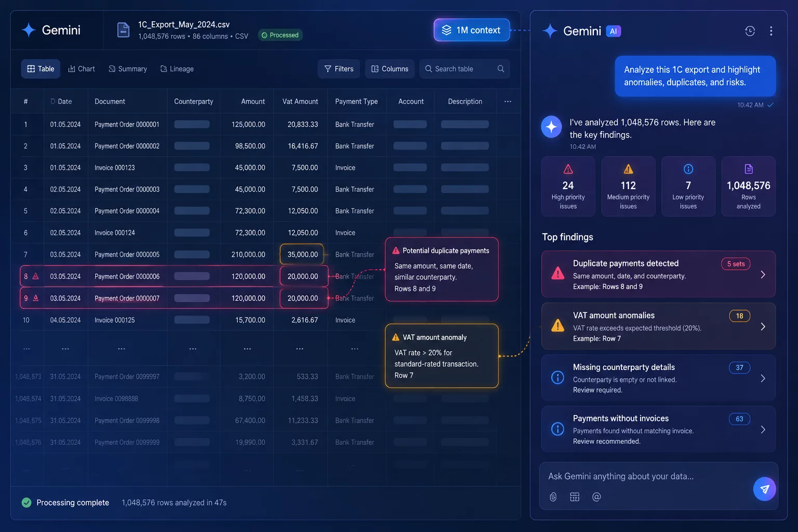Click the info icon on Missing counterparty details

pyautogui.click(x=557, y=378)
